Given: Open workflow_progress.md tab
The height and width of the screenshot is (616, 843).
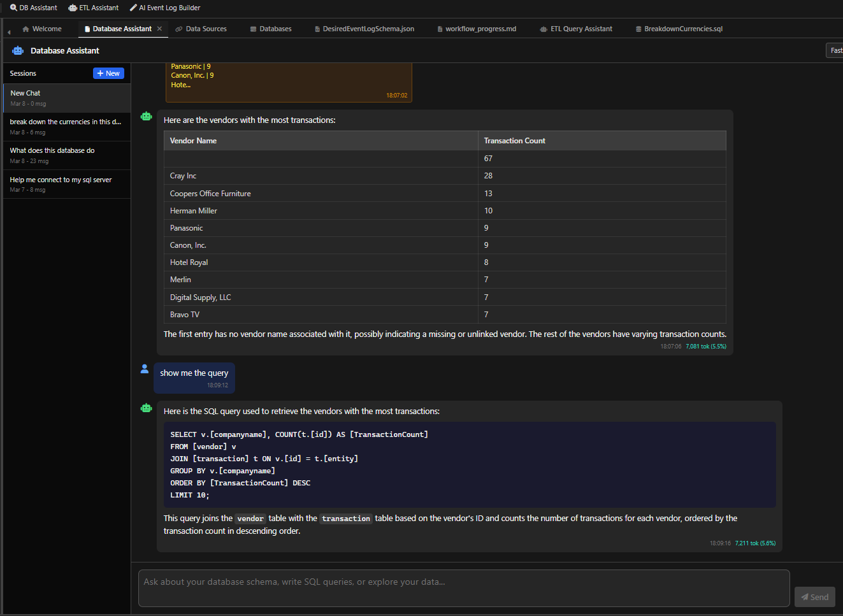Looking at the screenshot, I should tap(477, 29).
